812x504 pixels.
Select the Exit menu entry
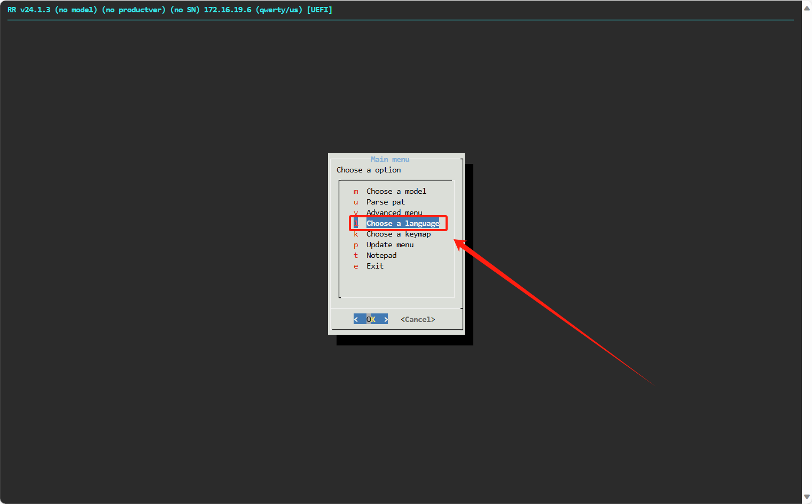coord(374,266)
